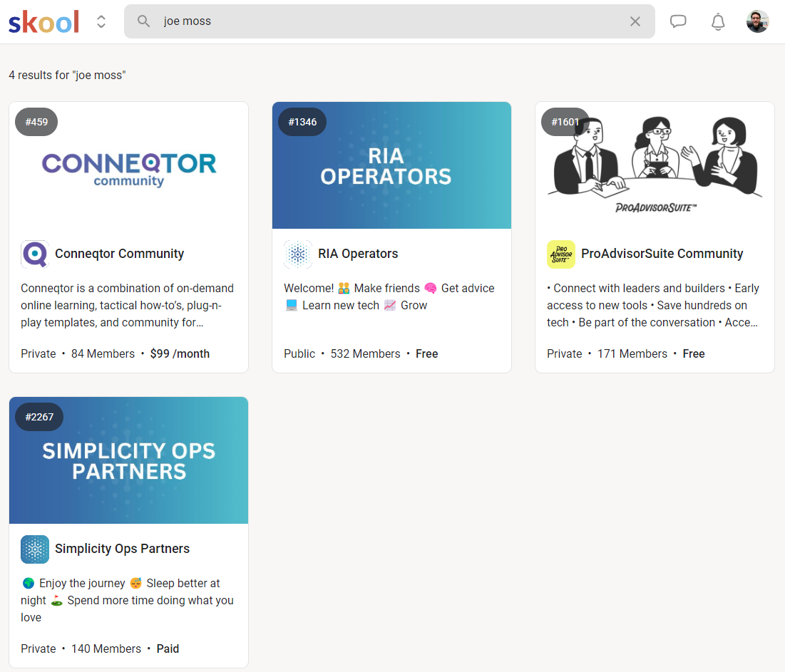Clear the search with the X icon
This screenshot has height=672, width=785.
coord(635,21)
